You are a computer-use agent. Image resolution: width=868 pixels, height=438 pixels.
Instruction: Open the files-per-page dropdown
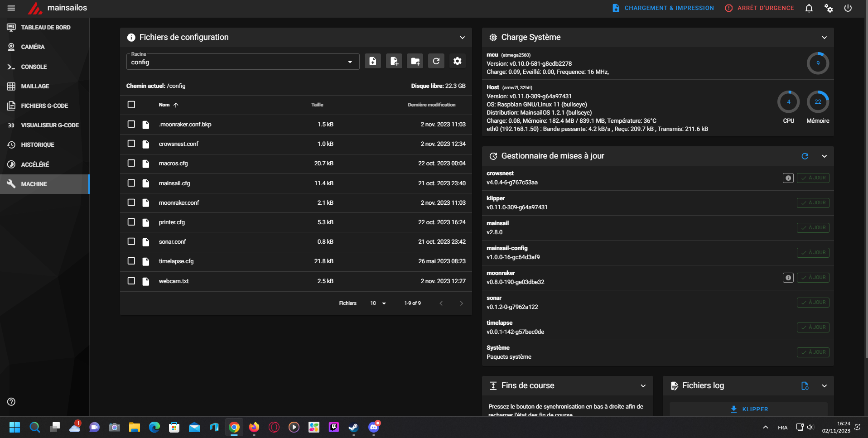379,303
